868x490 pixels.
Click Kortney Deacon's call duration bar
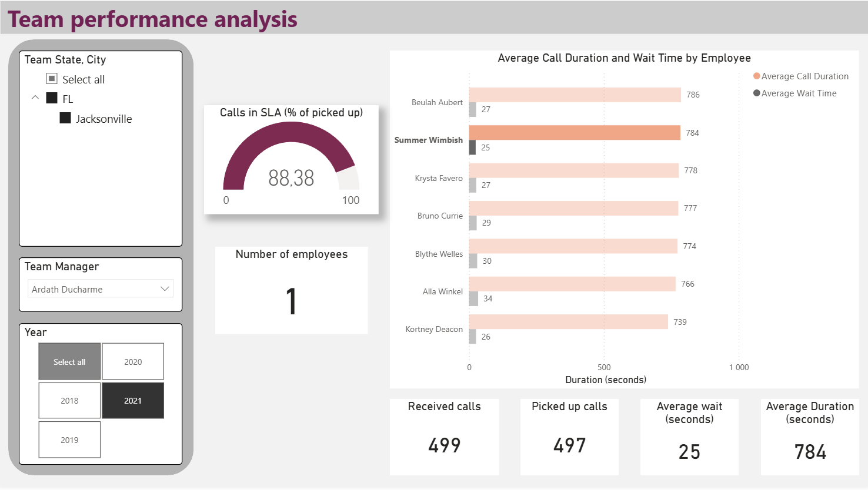[x=568, y=322]
